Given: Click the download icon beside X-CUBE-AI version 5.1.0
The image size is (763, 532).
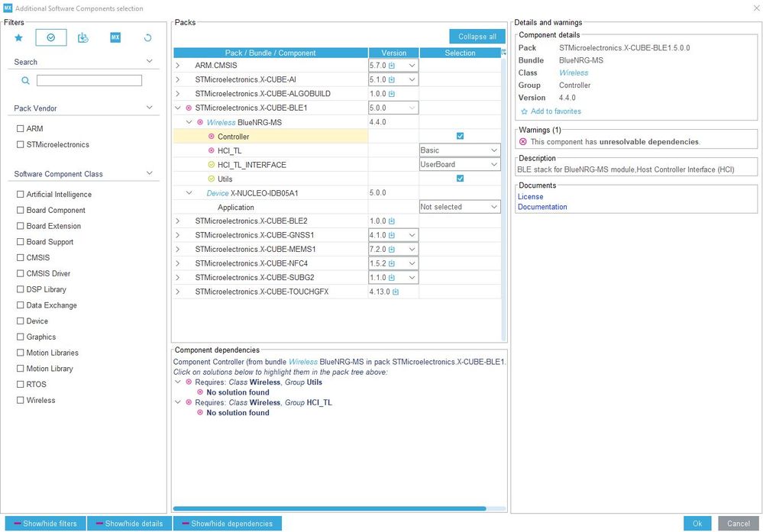Looking at the screenshot, I should pos(392,79).
